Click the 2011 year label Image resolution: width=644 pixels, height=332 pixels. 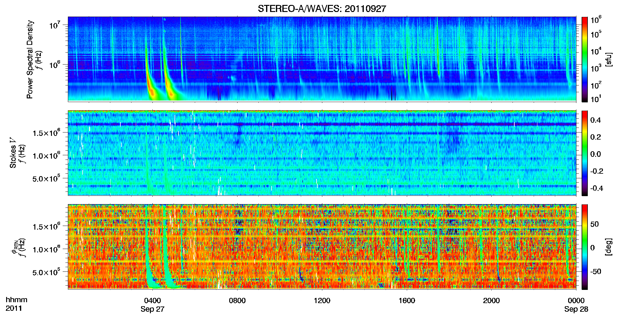(x=14, y=308)
